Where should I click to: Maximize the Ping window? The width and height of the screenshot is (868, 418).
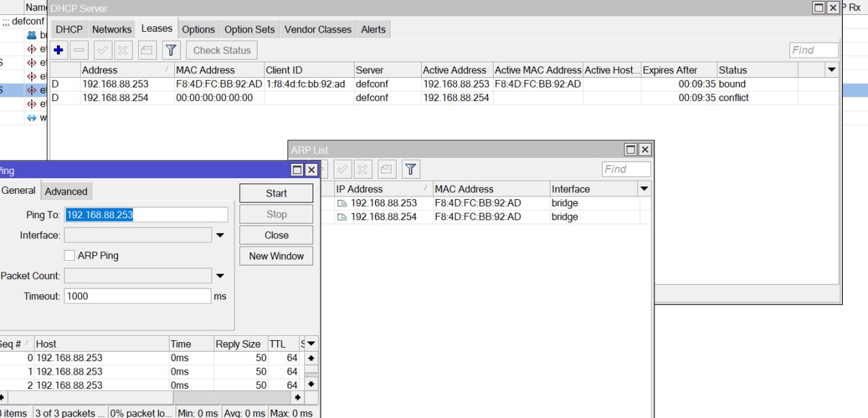pyautogui.click(x=297, y=170)
